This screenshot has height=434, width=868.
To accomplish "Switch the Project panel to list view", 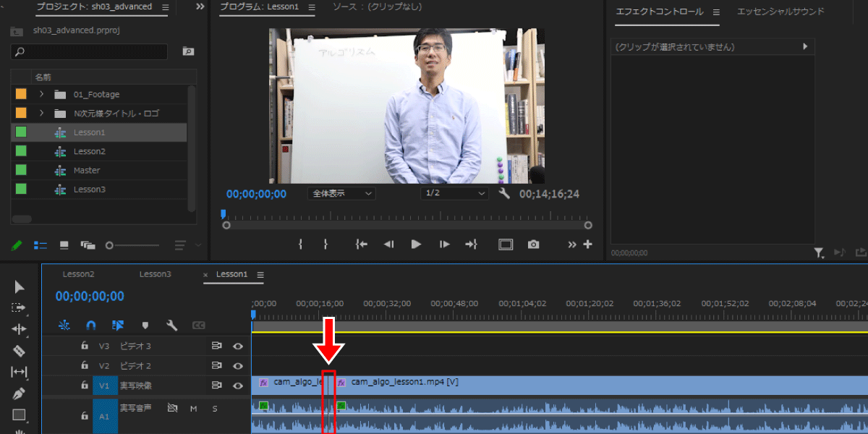I will click(x=41, y=245).
